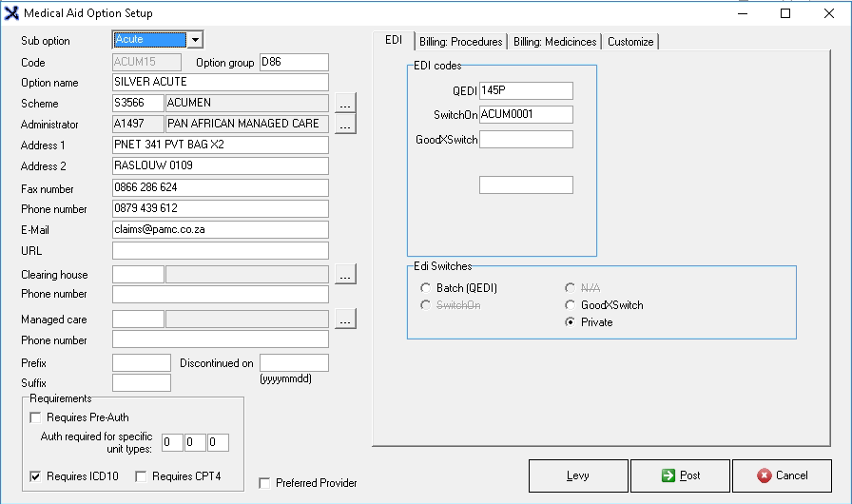This screenshot has width=852, height=504.
Task: Open the Billing: Medicinces tab
Action: (x=555, y=42)
